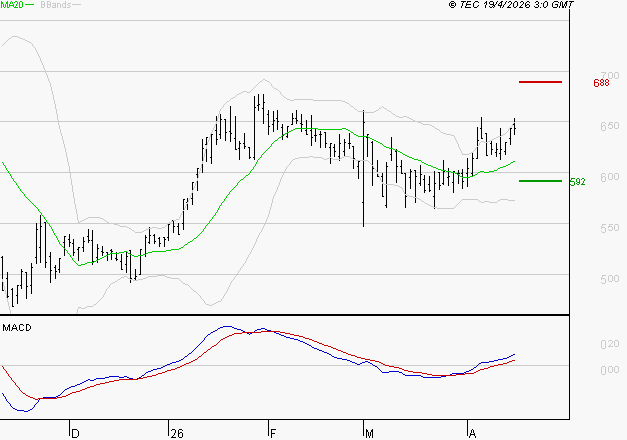Screen dimensions: 627x440
Task: Click the red resistance line marker
Action: coord(540,82)
